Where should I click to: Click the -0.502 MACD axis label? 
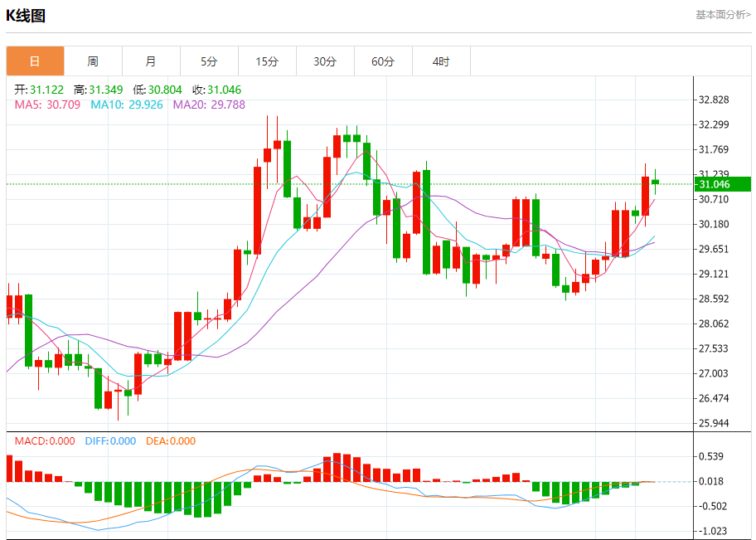click(x=713, y=506)
